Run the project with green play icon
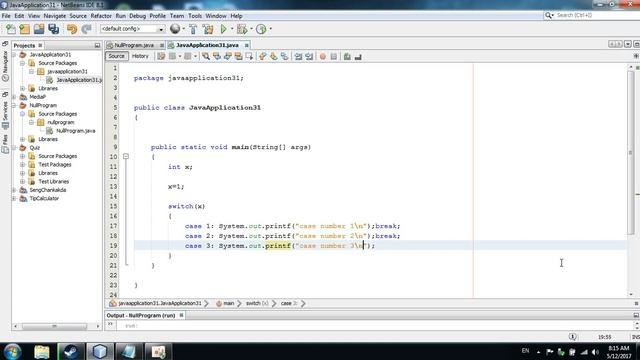 (223, 29)
